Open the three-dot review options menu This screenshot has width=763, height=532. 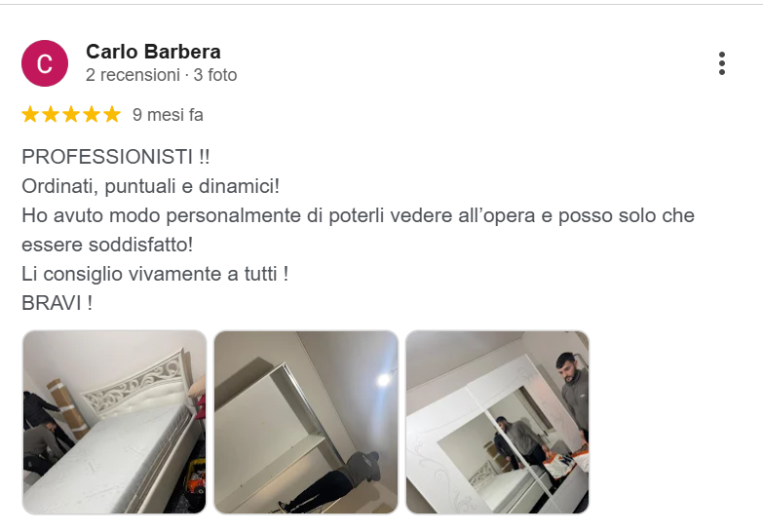722,63
